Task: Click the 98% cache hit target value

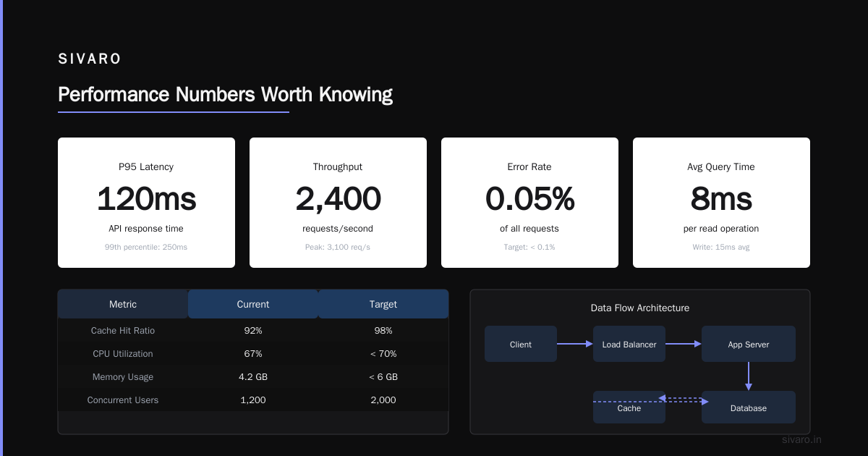Action: coord(383,331)
